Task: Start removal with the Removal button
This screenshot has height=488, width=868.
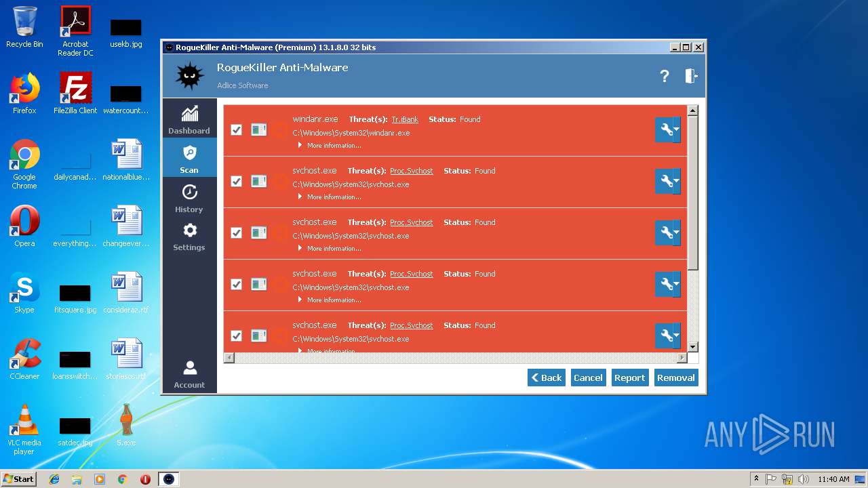Action: pyautogui.click(x=676, y=378)
